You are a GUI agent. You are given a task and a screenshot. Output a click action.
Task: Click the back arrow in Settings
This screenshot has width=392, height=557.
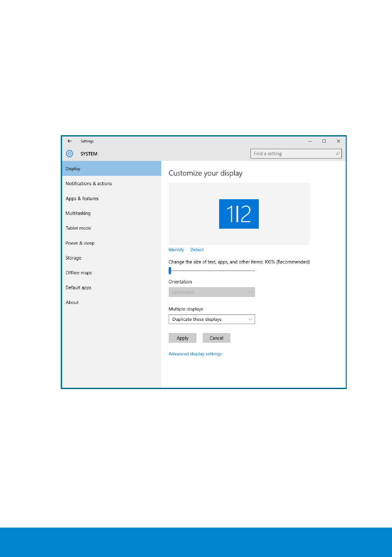(x=70, y=141)
